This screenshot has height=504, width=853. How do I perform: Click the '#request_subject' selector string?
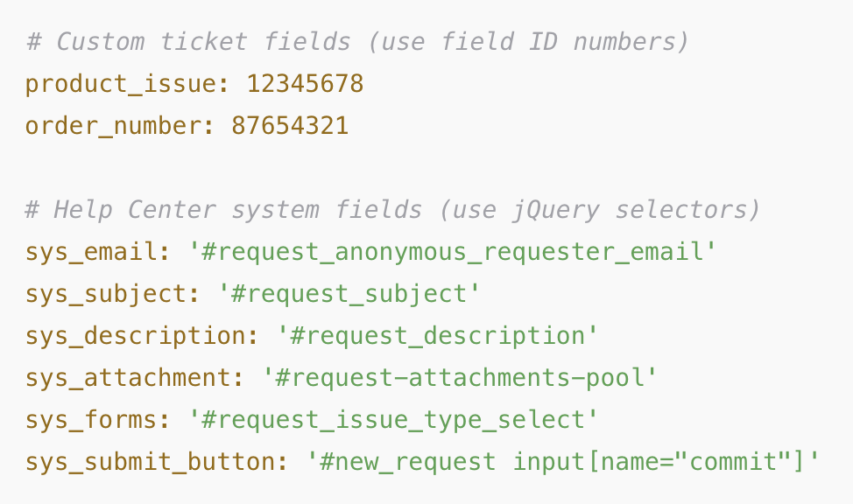349,294
